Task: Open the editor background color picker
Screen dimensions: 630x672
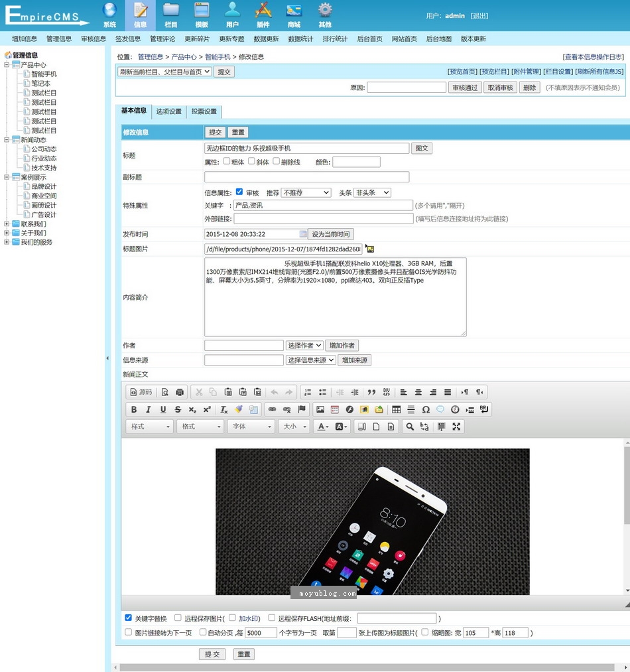Action: point(341,427)
